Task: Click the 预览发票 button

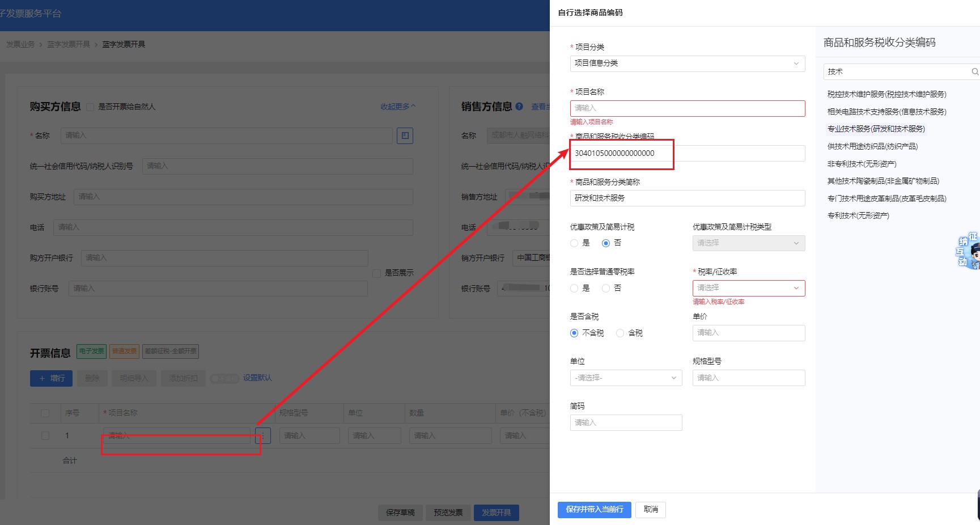Action: pyautogui.click(x=448, y=513)
